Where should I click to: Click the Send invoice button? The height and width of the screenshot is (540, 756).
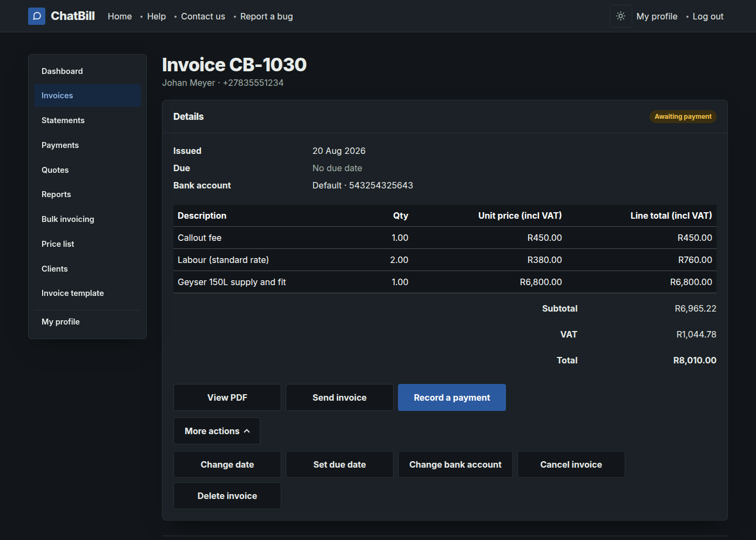tap(340, 397)
